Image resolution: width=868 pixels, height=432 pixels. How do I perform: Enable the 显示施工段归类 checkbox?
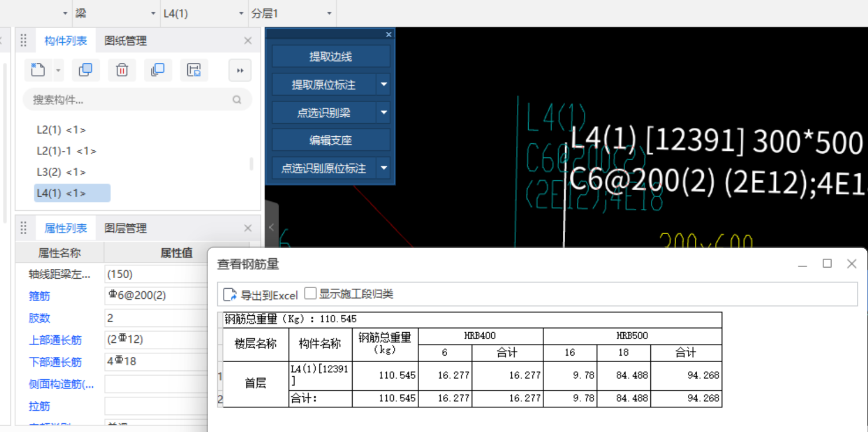(310, 293)
